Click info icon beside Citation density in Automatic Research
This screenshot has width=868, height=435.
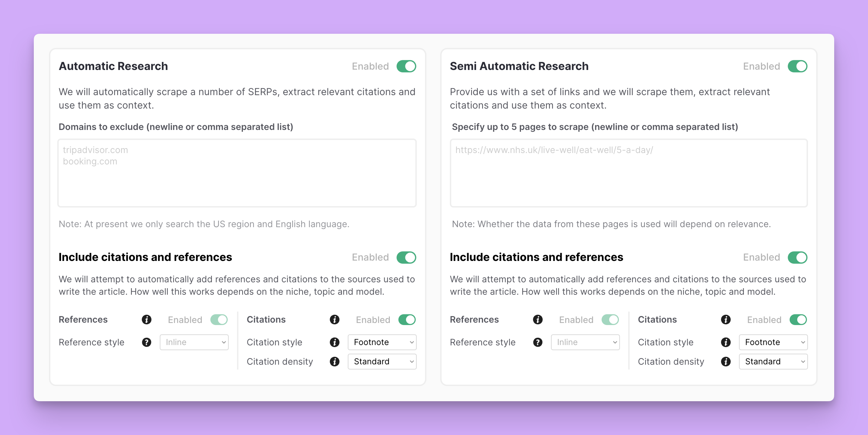pos(334,362)
